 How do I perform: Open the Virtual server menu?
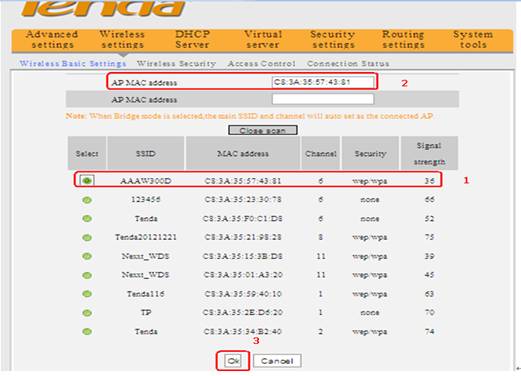click(x=263, y=39)
